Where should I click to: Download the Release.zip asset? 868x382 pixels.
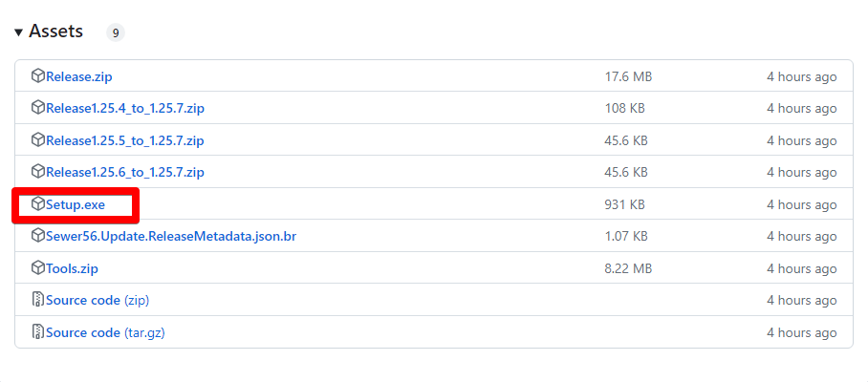pos(79,76)
